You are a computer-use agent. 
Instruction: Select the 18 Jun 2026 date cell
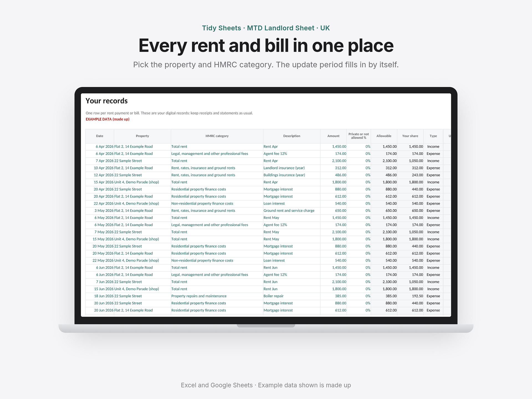[x=99, y=296]
